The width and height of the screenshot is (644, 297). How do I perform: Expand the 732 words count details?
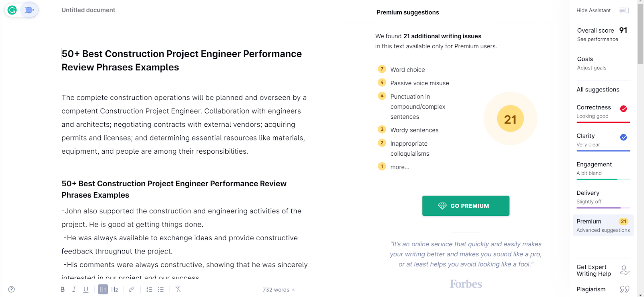[x=279, y=290]
